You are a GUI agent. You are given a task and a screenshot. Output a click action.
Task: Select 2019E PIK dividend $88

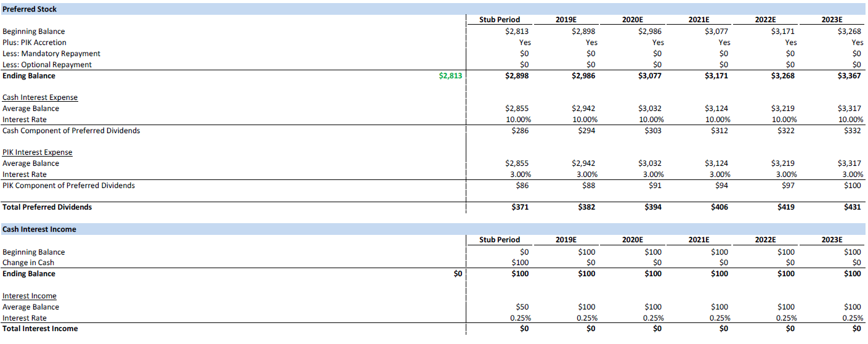[589, 186]
